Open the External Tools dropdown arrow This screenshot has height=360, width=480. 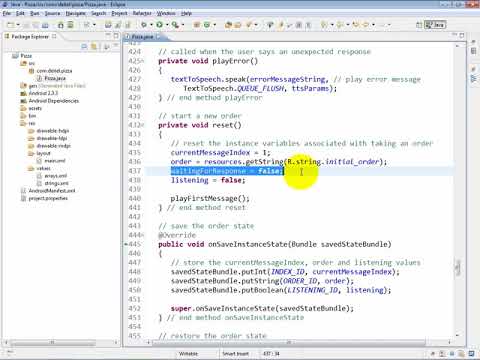[x=183, y=25]
